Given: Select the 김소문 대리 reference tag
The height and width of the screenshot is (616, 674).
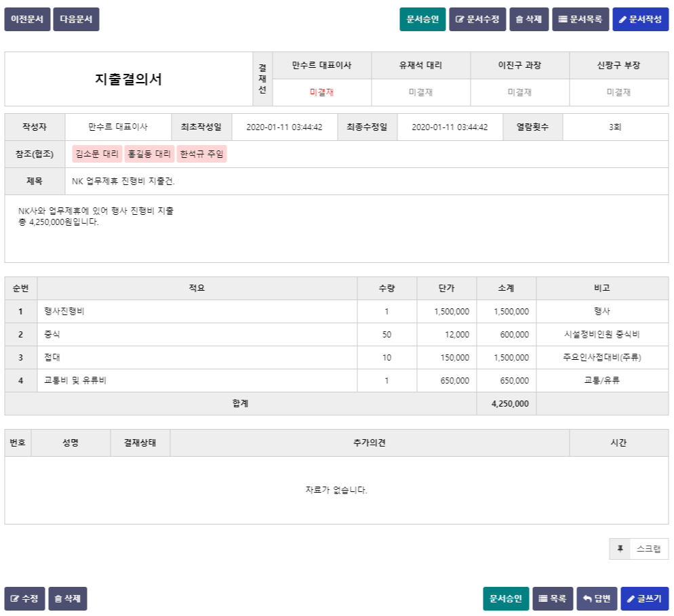Looking at the screenshot, I should click(x=97, y=155).
